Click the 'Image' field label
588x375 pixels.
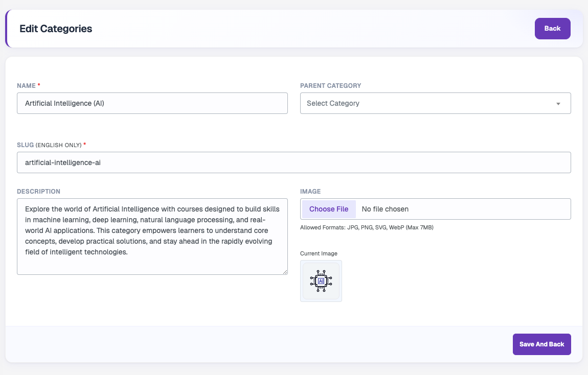310,192
